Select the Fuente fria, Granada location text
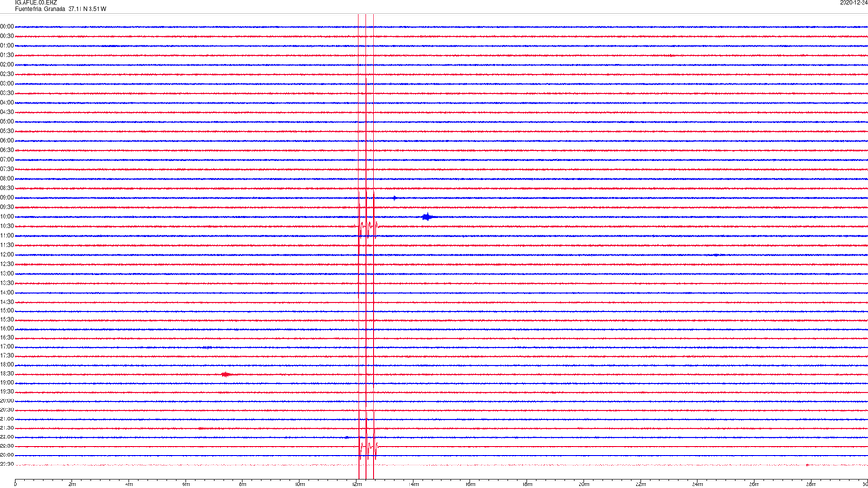868x488 pixels. pos(40,9)
